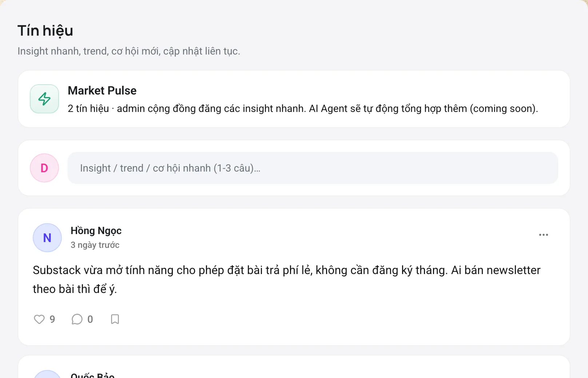Image resolution: width=588 pixels, height=378 pixels.
Task: Click the like count number 9
Action: tap(52, 319)
